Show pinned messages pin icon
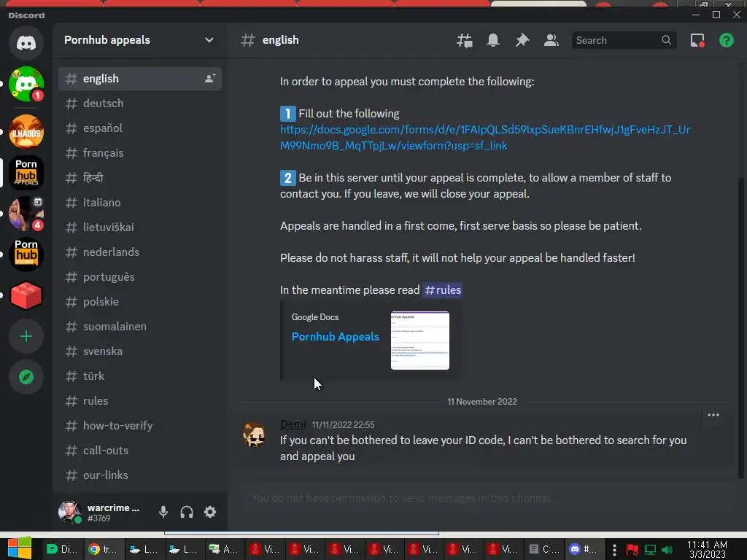747x560 pixels. coord(522,41)
